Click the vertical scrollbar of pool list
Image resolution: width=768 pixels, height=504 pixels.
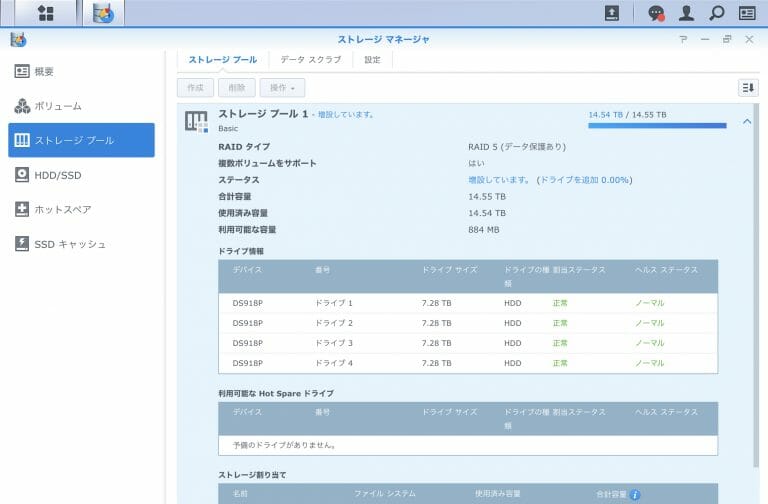[756, 284]
